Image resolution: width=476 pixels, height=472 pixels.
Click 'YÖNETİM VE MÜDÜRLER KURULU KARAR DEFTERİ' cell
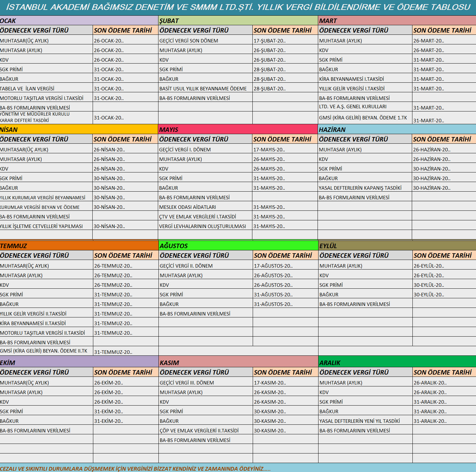point(46,118)
